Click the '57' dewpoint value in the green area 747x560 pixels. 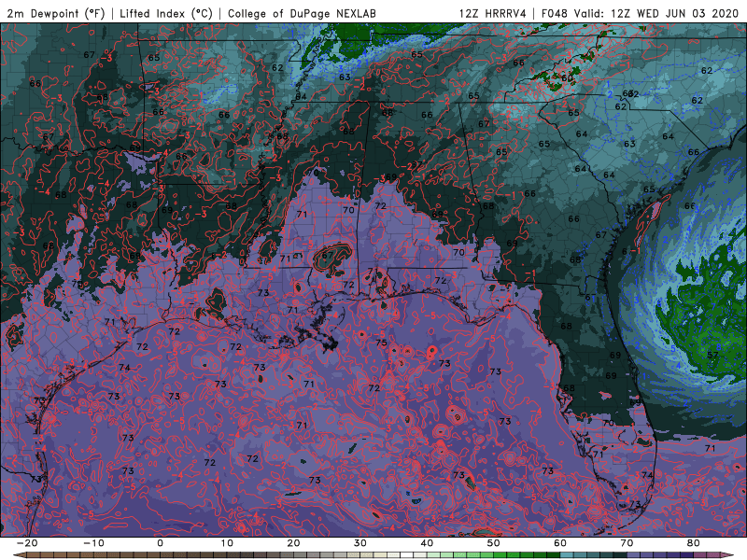pyautogui.click(x=712, y=356)
